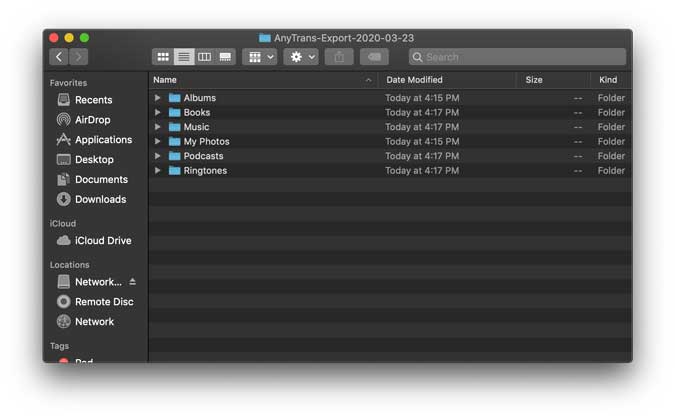Click the title bar folder proxy icon
Viewport: 675px width, 419px height.
tap(265, 38)
